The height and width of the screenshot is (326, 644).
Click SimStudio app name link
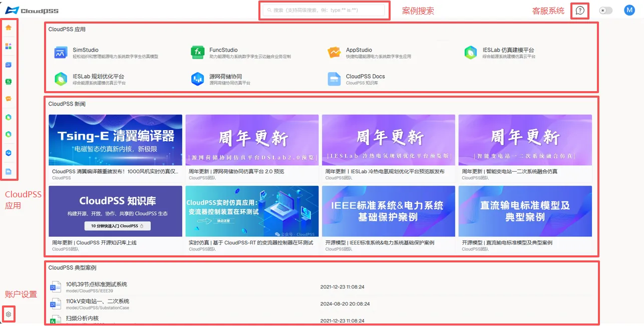(86, 50)
